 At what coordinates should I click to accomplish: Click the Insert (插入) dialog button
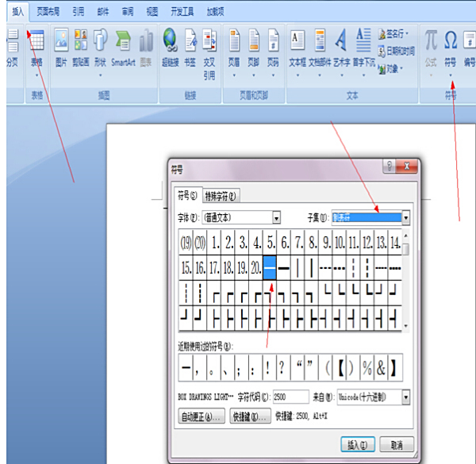pos(358,445)
